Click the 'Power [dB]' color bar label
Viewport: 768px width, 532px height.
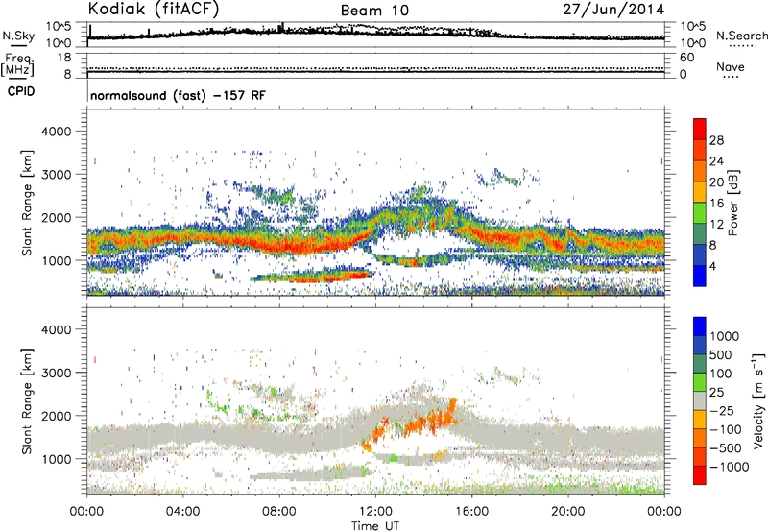point(733,203)
